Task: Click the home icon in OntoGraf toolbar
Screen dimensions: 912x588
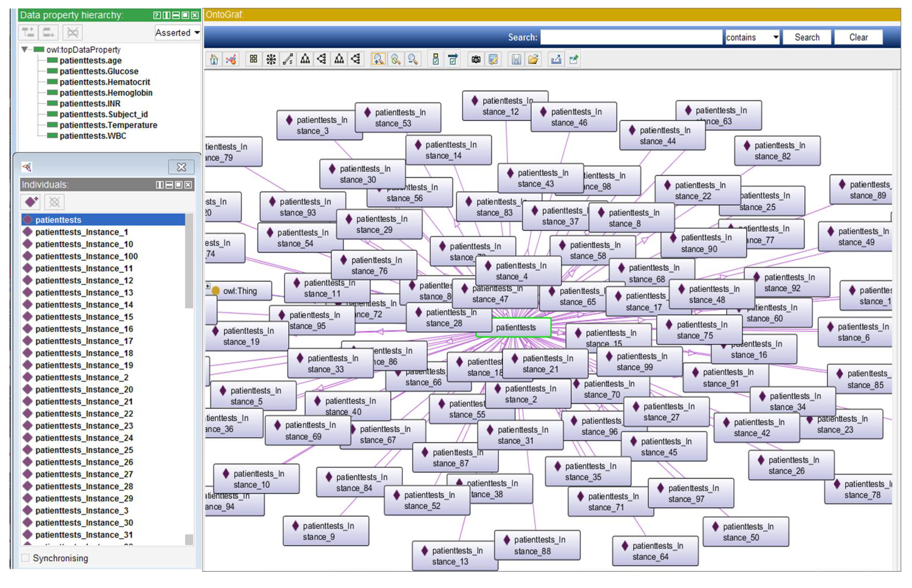Action: pyautogui.click(x=214, y=59)
